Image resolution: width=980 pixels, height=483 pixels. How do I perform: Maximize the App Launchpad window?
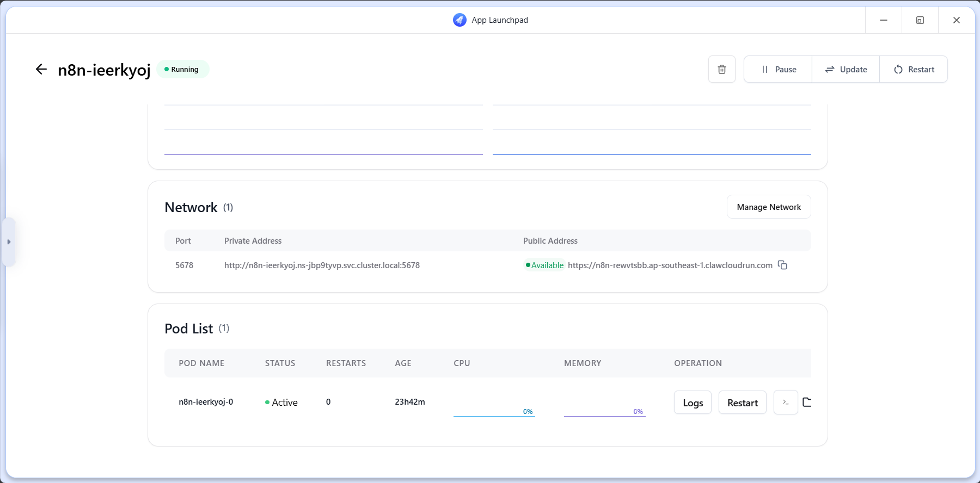[x=920, y=20]
